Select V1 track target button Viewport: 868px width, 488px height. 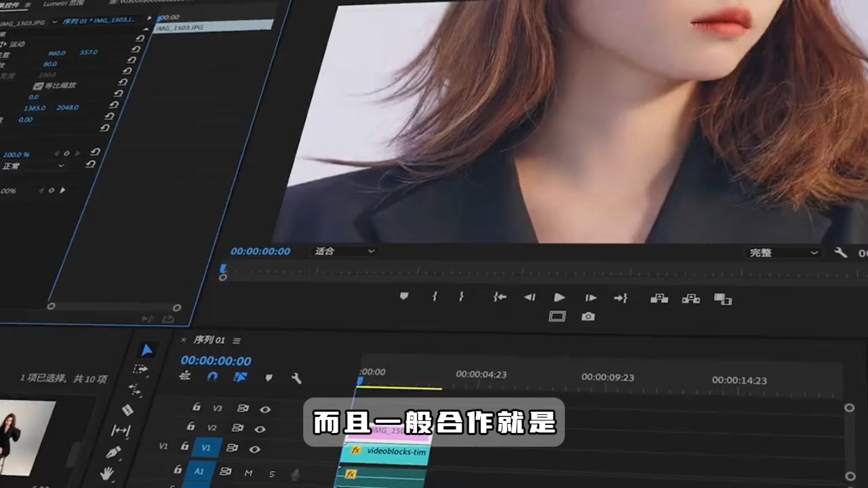[x=206, y=448]
